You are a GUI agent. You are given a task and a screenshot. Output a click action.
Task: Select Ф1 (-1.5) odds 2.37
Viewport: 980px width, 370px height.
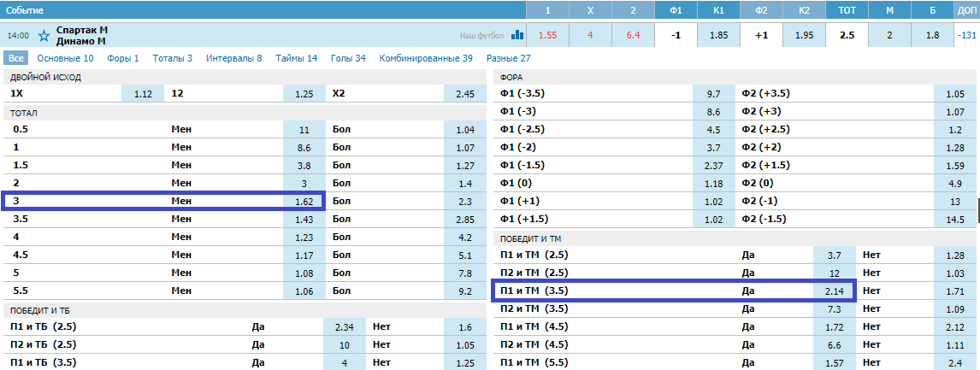(x=714, y=166)
